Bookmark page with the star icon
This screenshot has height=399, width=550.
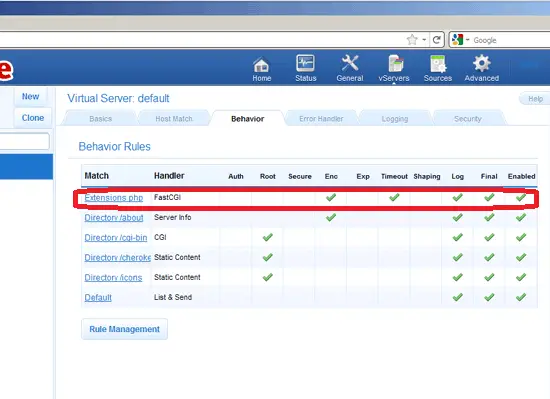click(x=412, y=40)
